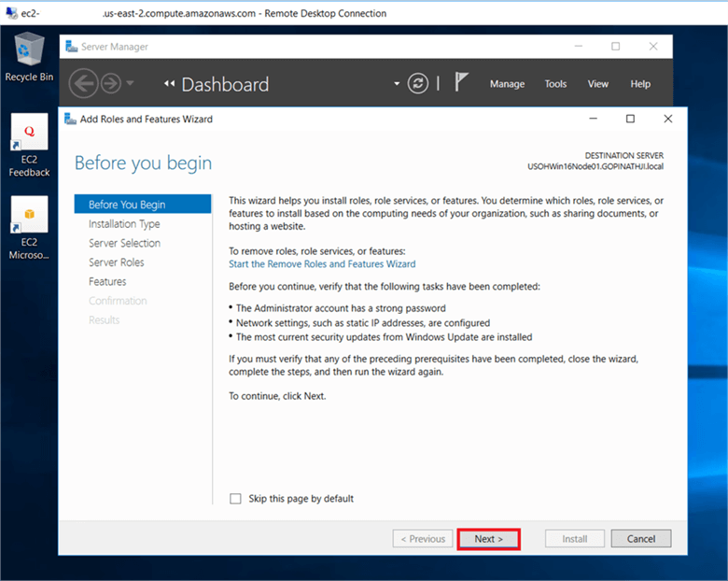The width and height of the screenshot is (728, 581).
Task: Open the Tools menu
Action: 555,84
